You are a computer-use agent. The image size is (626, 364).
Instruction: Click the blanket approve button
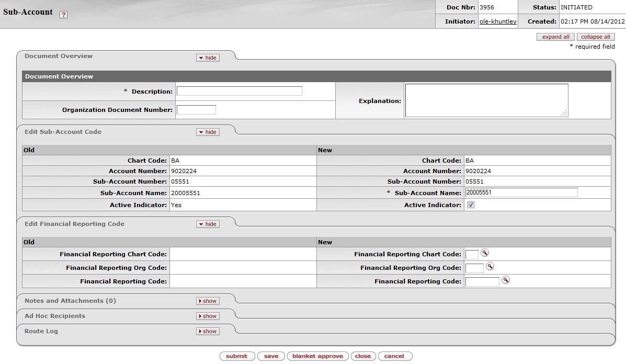point(317,356)
